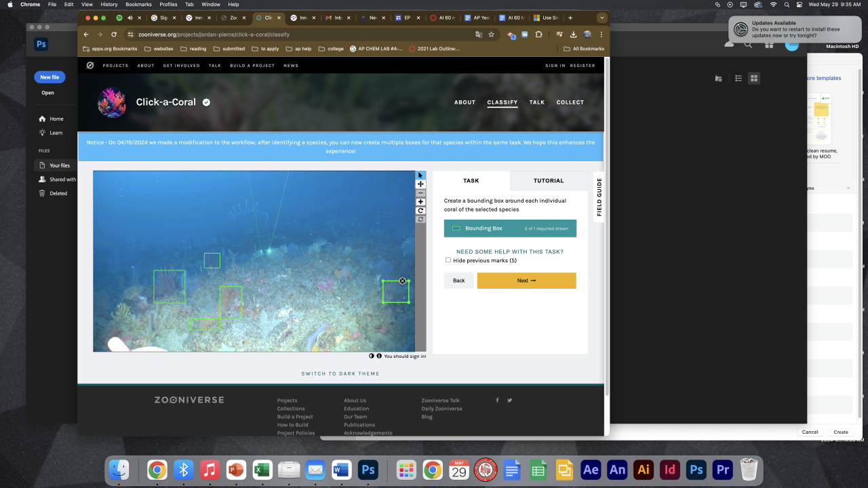Select the Bounding Box drawing tool
868x488 pixels.
click(510, 228)
